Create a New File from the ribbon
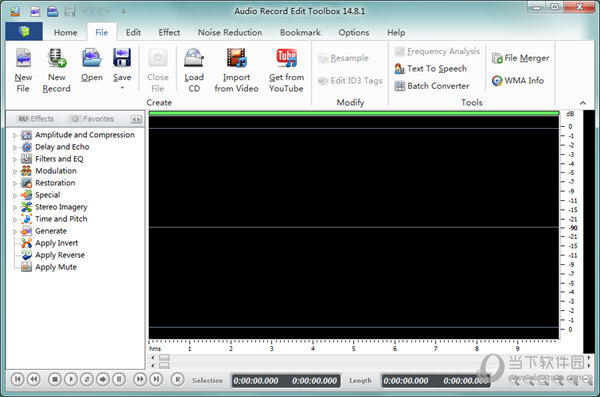Image resolution: width=600 pixels, height=397 pixels. [23, 70]
